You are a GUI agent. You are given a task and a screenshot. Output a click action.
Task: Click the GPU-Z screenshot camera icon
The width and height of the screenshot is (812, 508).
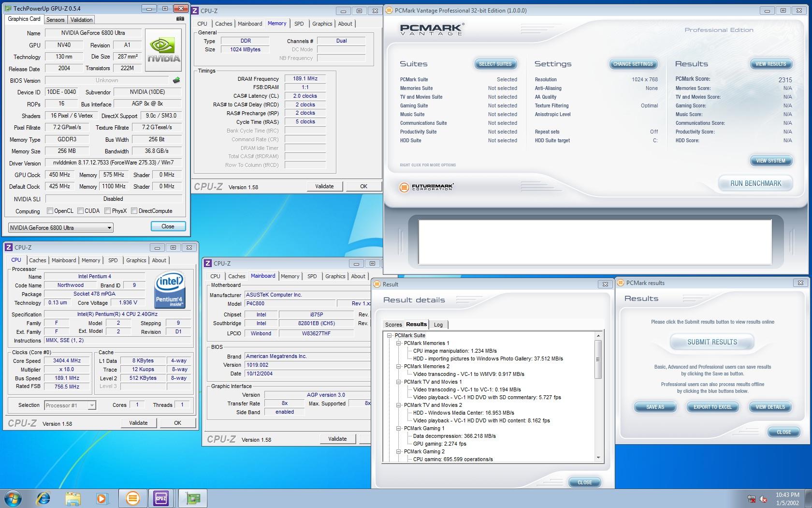pos(180,19)
